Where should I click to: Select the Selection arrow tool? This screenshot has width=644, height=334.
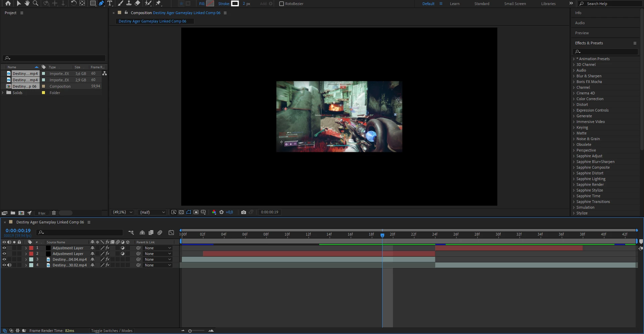[19, 3]
